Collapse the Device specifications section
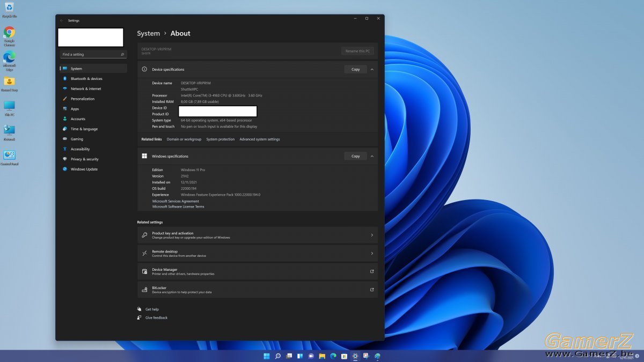Viewport: 644px width, 362px height. point(372,69)
